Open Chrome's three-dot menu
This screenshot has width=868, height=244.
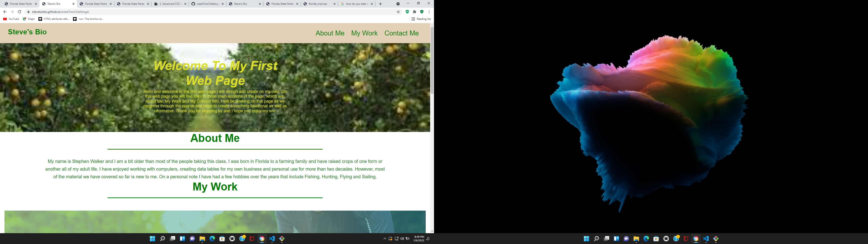tap(429, 12)
